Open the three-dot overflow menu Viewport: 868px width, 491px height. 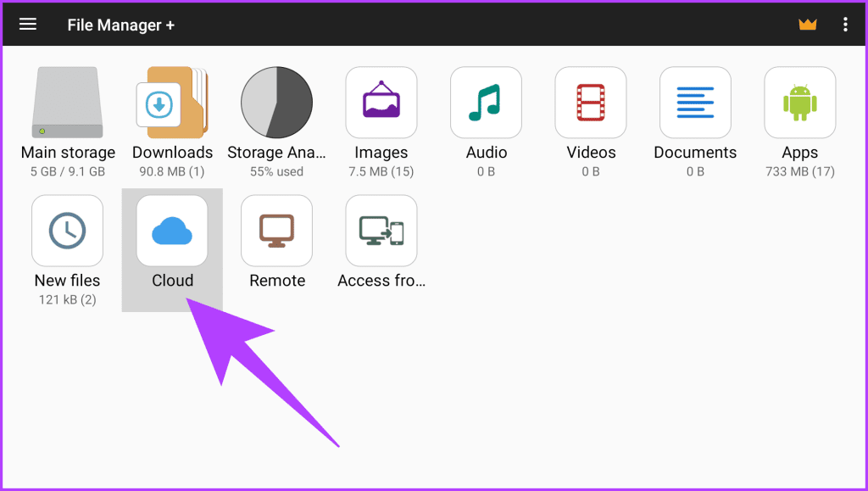[845, 25]
